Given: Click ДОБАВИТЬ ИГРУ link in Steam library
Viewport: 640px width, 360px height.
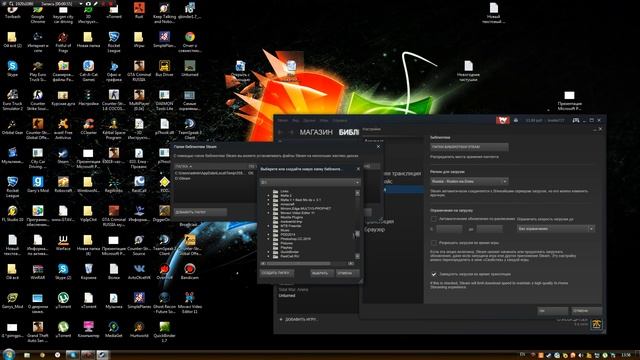Looking at the screenshot, I should pos(298,319).
